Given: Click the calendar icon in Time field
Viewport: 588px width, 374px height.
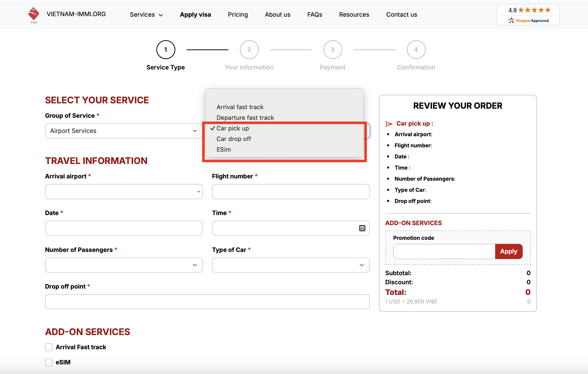Looking at the screenshot, I should [362, 228].
